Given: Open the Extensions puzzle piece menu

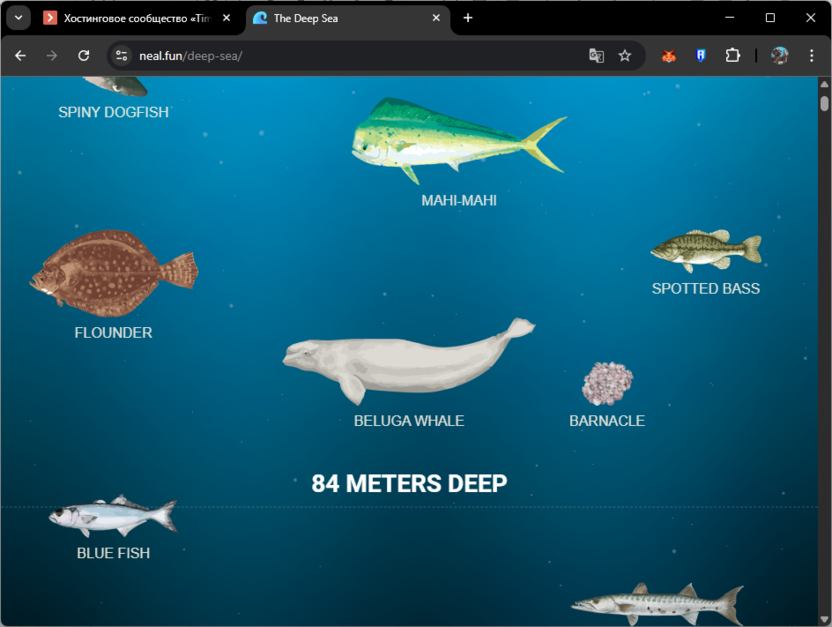Looking at the screenshot, I should (x=732, y=56).
